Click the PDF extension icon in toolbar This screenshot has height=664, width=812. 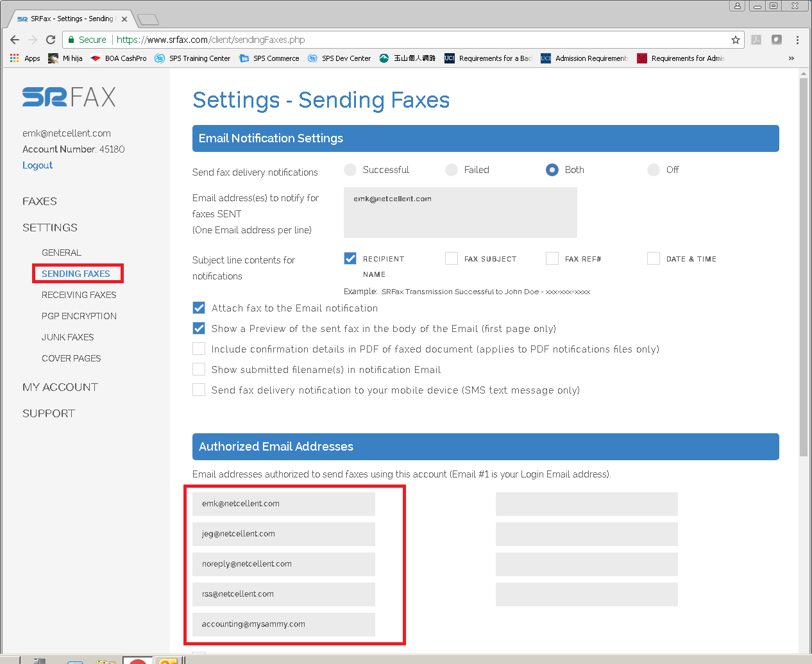pyautogui.click(x=756, y=40)
